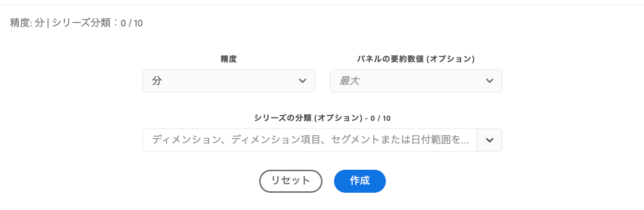This screenshot has height=210, width=644.
Task: Click the blue 作成 button
Action: (x=360, y=181)
